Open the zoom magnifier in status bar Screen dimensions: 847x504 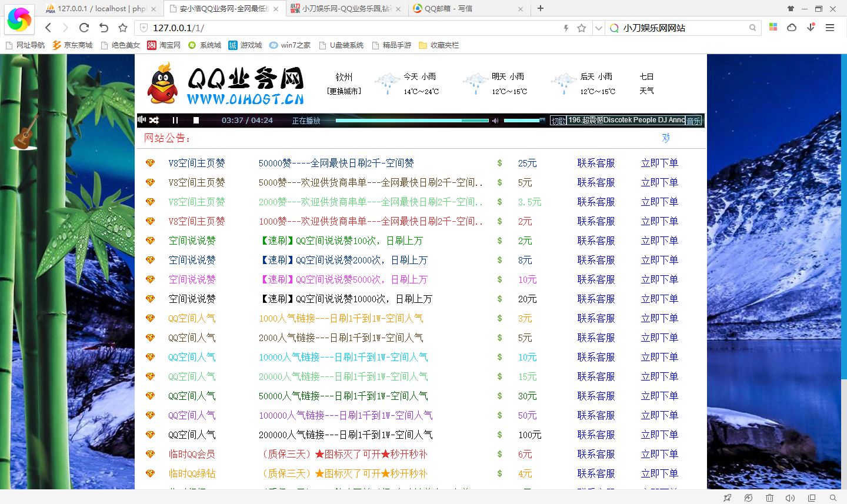pyautogui.click(x=832, y=498)
